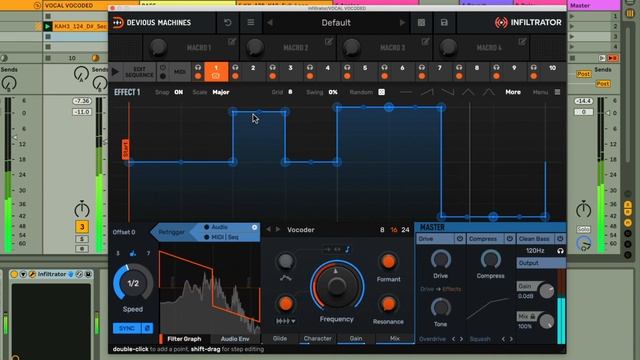This screenshot has width=640, height=360.
Task: Toggle effect slot 3 orange power dot
Action: click(x=273, y=76)
